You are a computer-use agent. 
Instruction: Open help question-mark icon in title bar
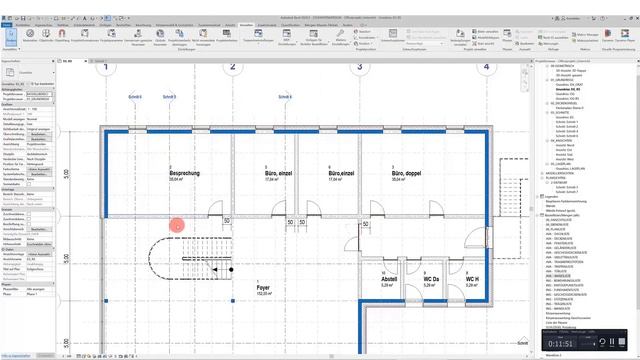[603, 18]
